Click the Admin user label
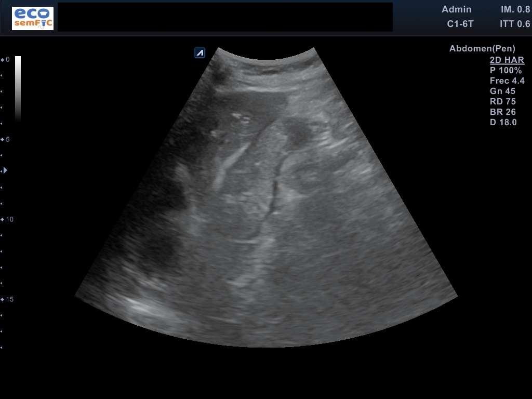 point(456,9)
